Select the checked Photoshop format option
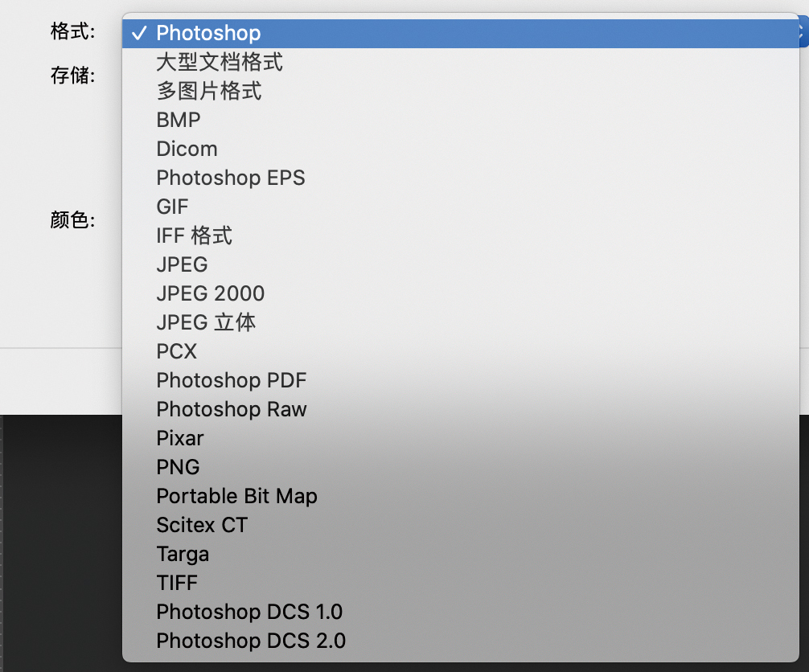Screen dimensions: 809x672 coord(460,34)
